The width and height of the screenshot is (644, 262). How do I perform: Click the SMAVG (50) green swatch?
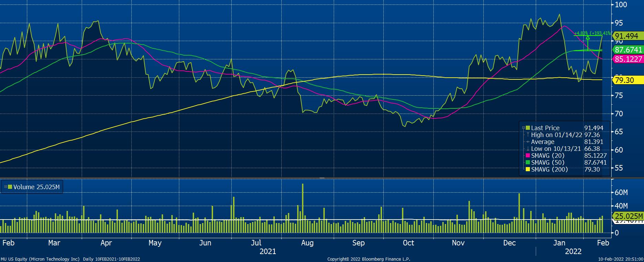point(528,163)
